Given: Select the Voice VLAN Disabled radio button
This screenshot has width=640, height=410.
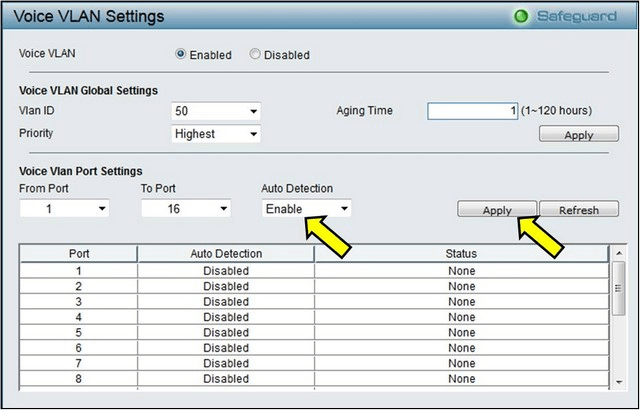Looking at the screenshot, I should [x=255, y=54].
